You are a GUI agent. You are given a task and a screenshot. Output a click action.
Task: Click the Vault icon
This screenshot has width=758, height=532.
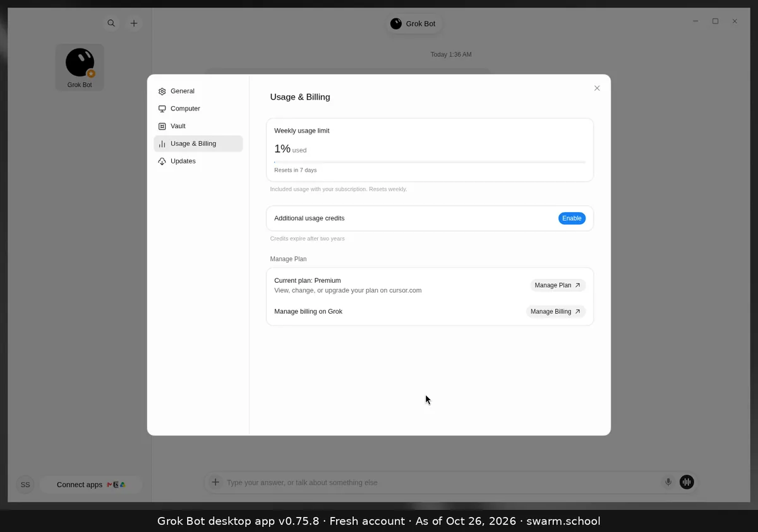coord(162,126)
